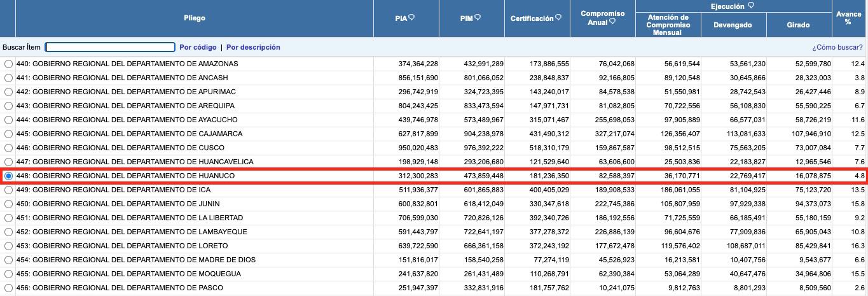
Task: Click the Devengado column header
Action: (x=733, y=25)
